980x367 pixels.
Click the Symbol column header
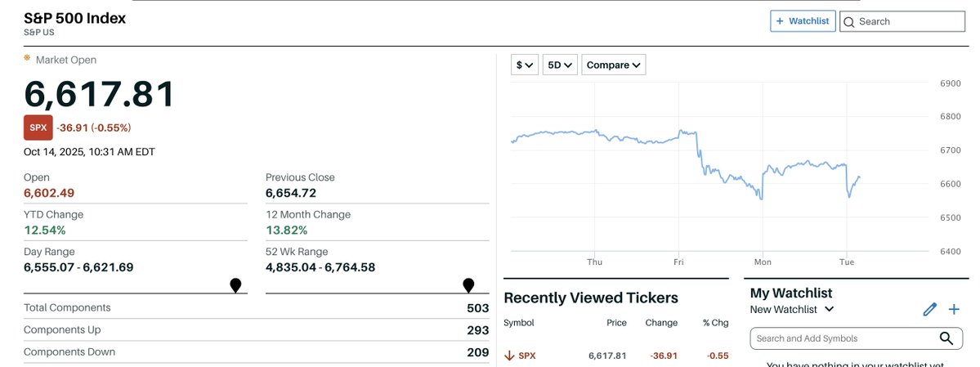(519, 323)
